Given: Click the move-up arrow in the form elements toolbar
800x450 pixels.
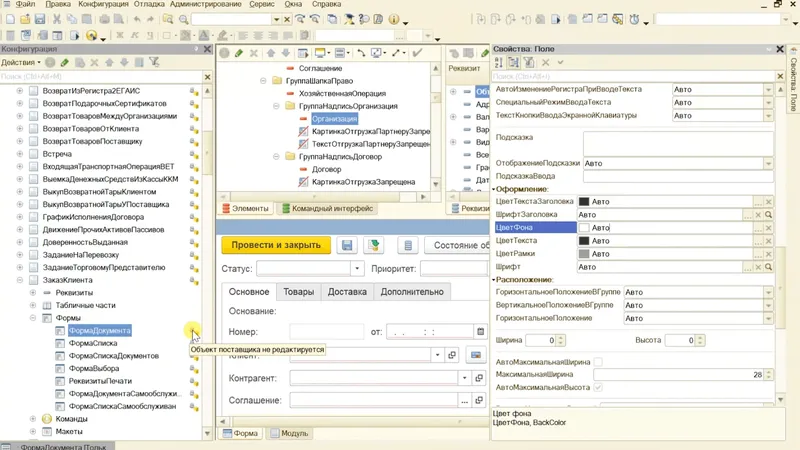Looking at the screenshot, I should (x=270, y=53).
